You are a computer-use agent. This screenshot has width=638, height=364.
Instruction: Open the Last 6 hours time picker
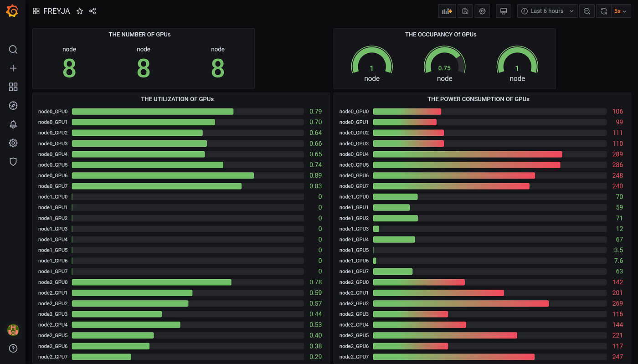[547, 10]
